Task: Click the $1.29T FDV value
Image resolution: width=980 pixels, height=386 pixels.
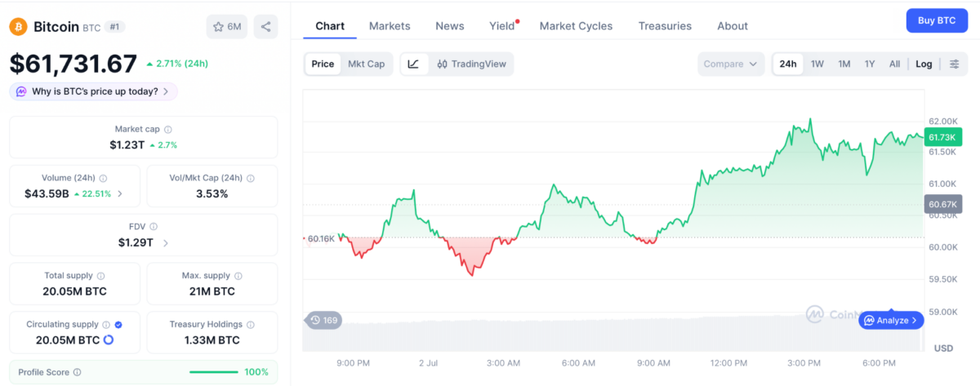Action: (136, 242)
